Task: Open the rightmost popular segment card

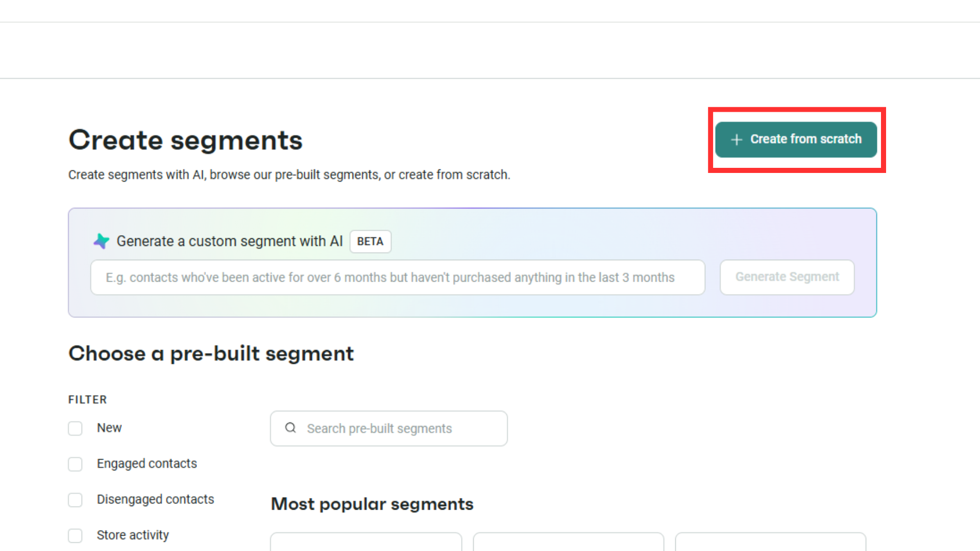Action: [770, 542]
